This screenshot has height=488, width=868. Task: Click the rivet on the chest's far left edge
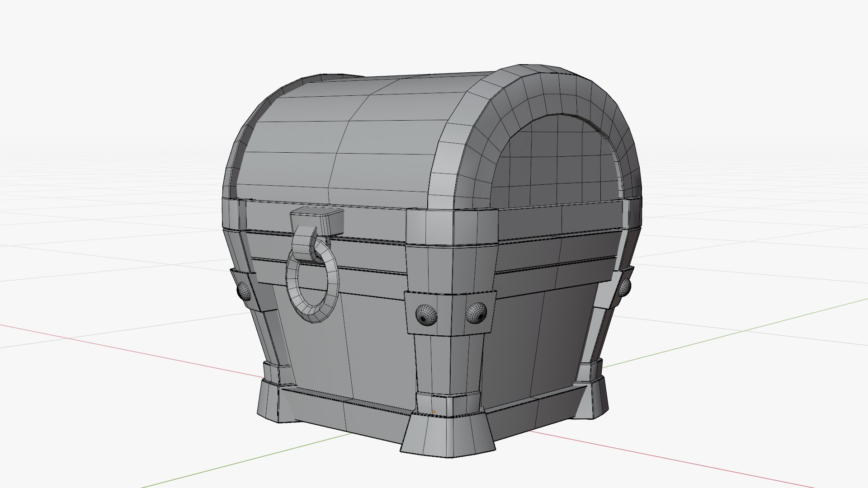244,292
